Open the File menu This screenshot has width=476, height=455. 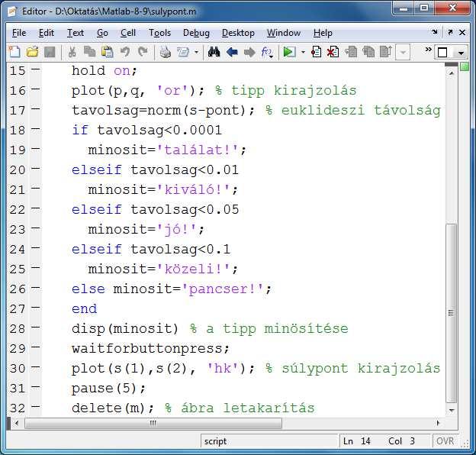(x=19, y=33)
